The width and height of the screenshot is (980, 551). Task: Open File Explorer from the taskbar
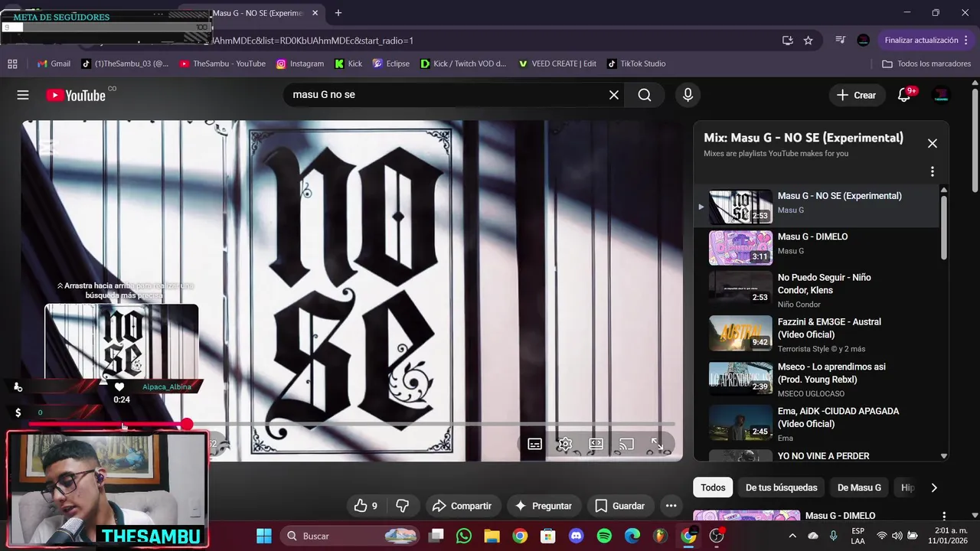[x=492, y=536]
